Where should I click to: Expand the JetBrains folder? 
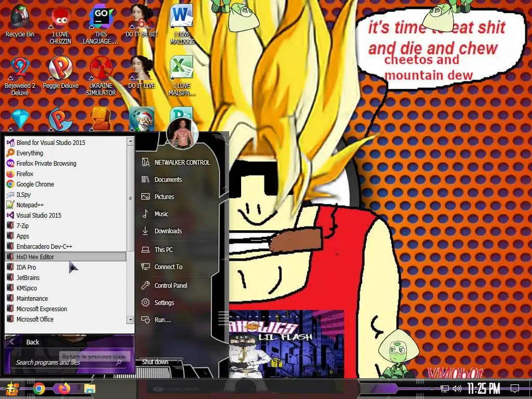click(x=66, y=278)
